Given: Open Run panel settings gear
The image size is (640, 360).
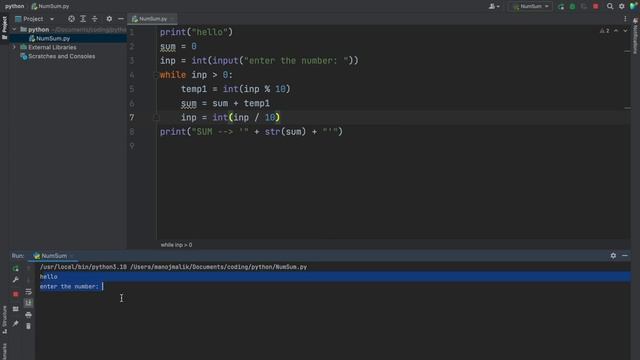Looking at the screenshot, I should pos(613,256).
